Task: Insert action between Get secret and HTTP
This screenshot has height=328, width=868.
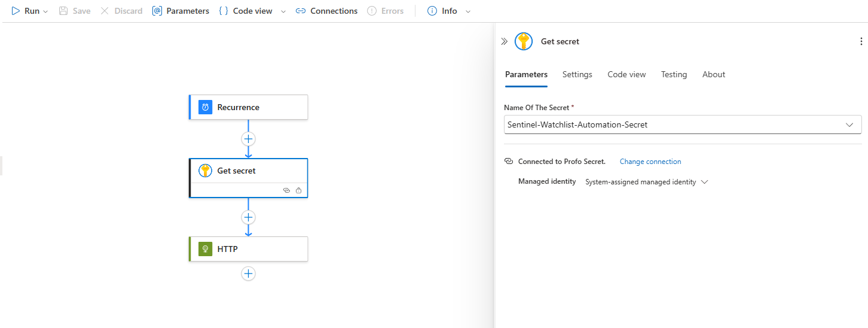Action: 248,217
